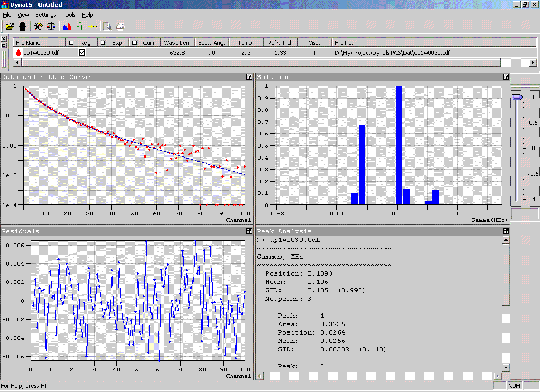Open the crossed hammer tools icon
This screenshot has width=540, height=392.
pyautogui.click(x=38, y=26)
